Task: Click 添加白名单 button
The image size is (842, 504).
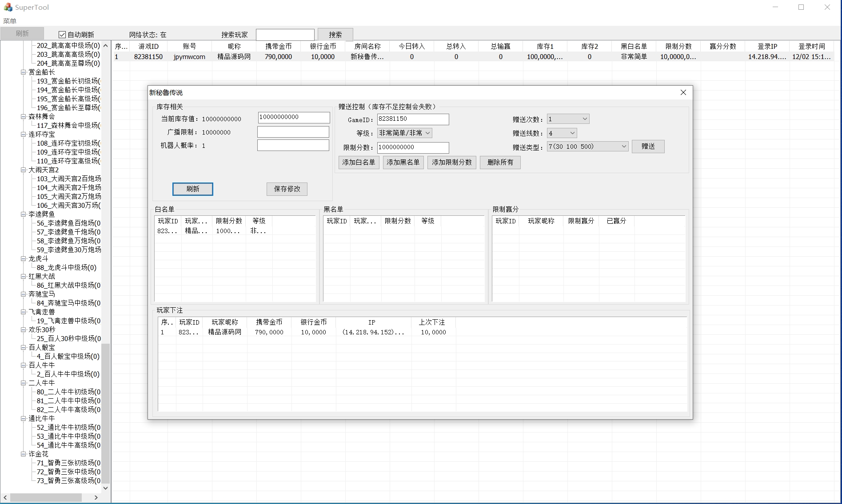Action: (x=359, y=163)
